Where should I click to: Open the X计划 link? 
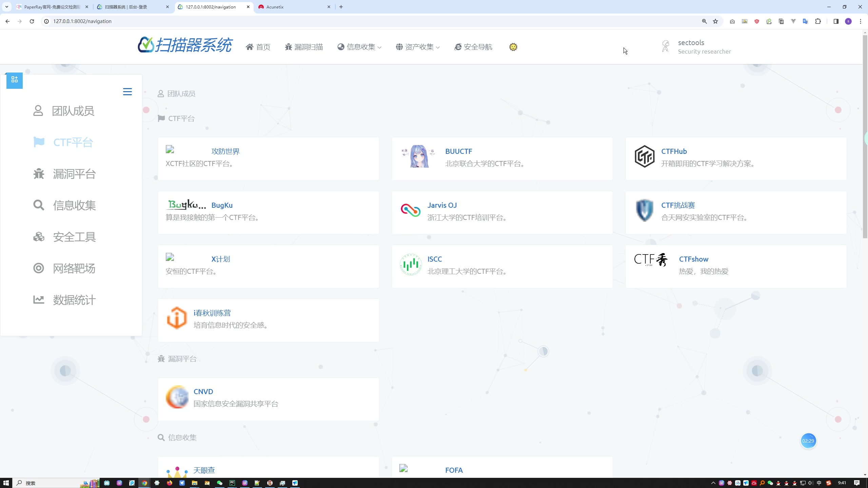click(220, 259)
